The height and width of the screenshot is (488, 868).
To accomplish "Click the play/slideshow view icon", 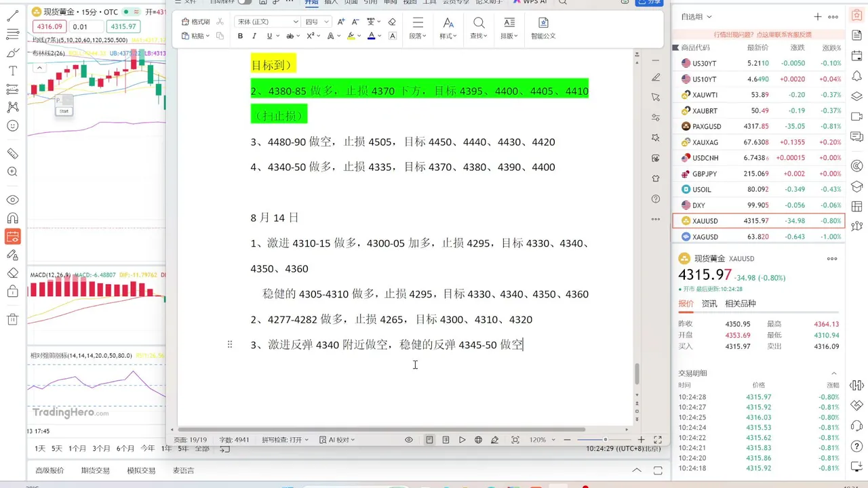I will 462,440.
